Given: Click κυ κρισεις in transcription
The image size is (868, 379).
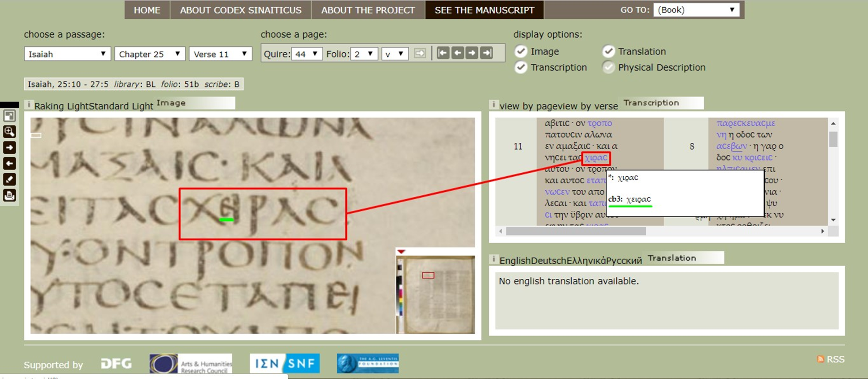Looking at the screenshot, I should [x=752, y=158].
